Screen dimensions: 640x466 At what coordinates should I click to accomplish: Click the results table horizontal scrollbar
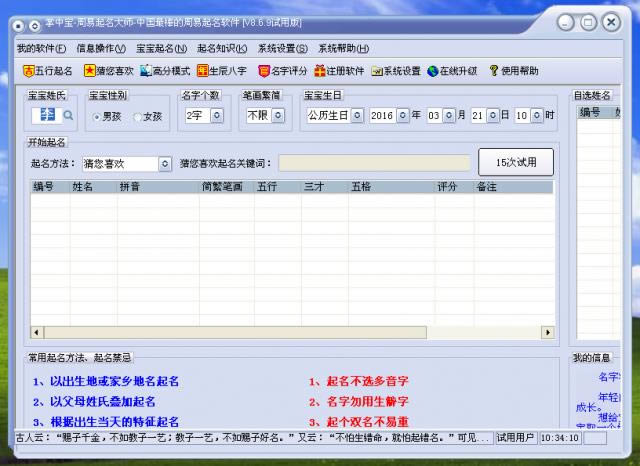point(292,332)
